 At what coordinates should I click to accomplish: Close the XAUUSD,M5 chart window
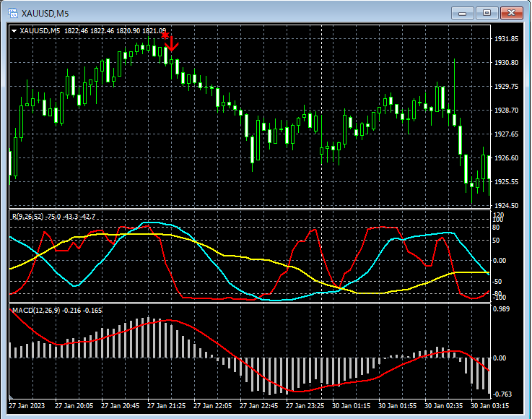pos(512,12)
